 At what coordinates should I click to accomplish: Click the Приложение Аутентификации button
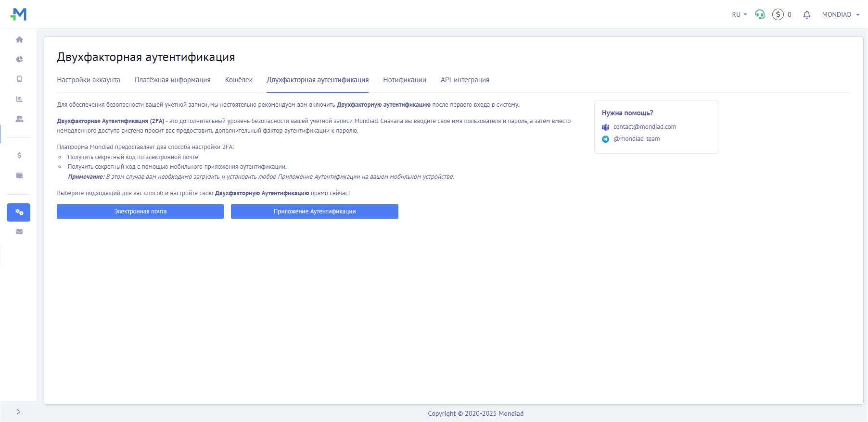[315, 211]
